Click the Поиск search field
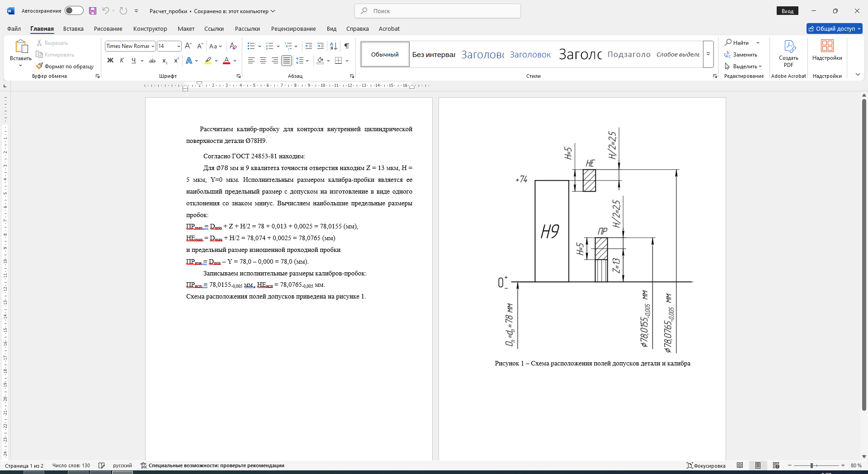 click(x=438, y=11)
